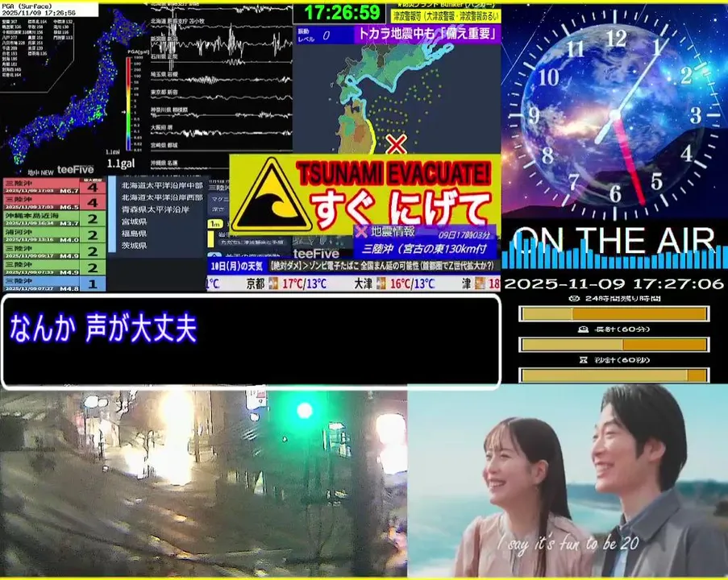Click the 2025-11-09 17:27:06 timestamp
The height and width of the screenshot is (580, 728).
click(614, 284)
